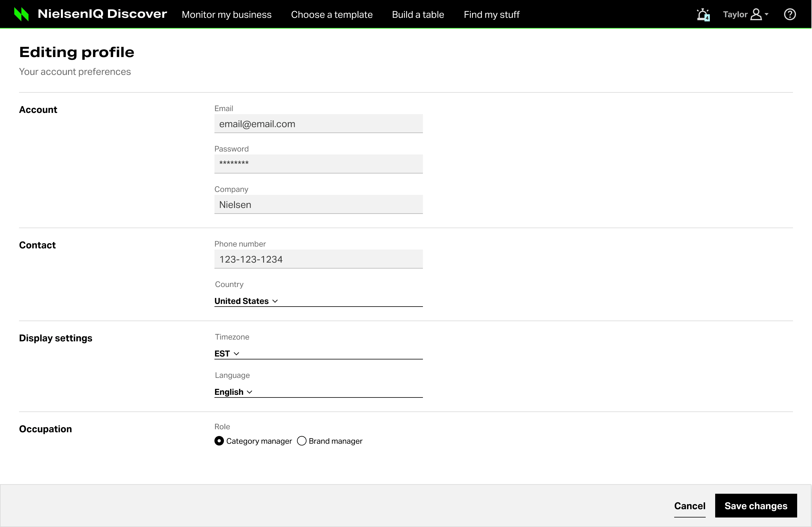Select the Category manager radio button
The width and height of the screenshot is (812, 527).
click(x=219, y=441)
